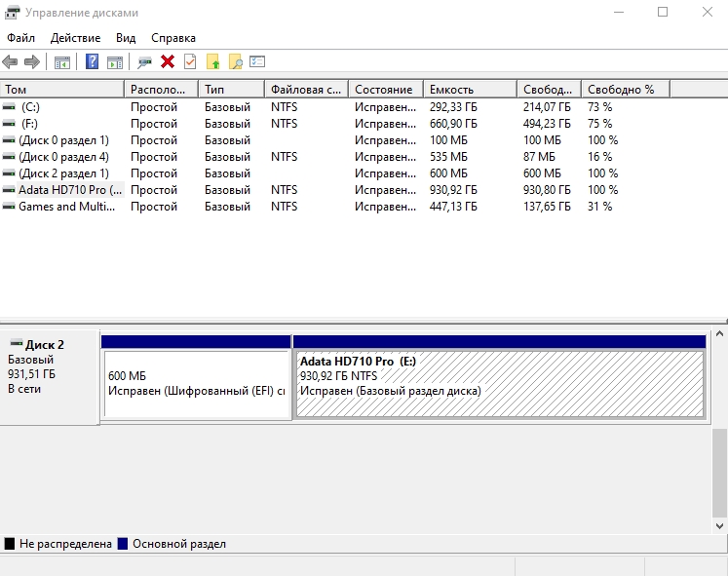Click the folder with magnifier icon
Image resolution: width=728 pixels, height=576 pixels.
(235, 62)
